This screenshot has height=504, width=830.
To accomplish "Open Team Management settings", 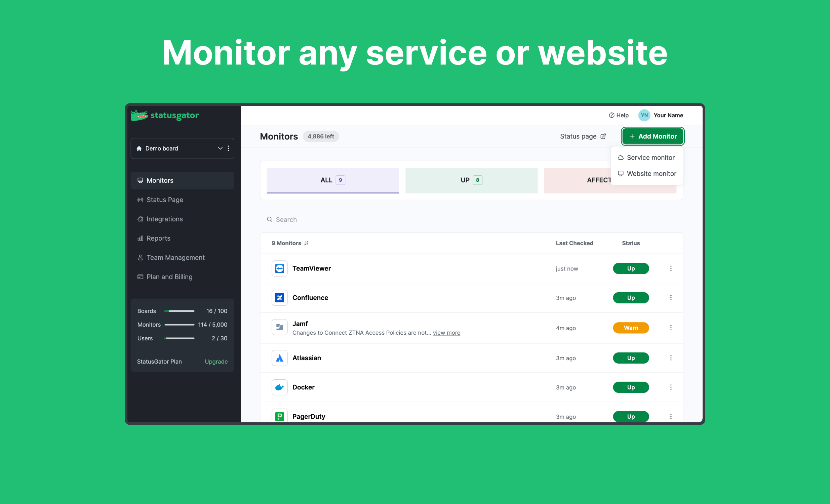I will click(x=175, y=257).
